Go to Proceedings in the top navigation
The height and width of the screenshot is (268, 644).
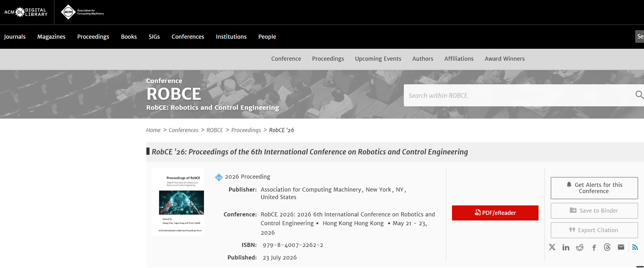click(93, 37)
